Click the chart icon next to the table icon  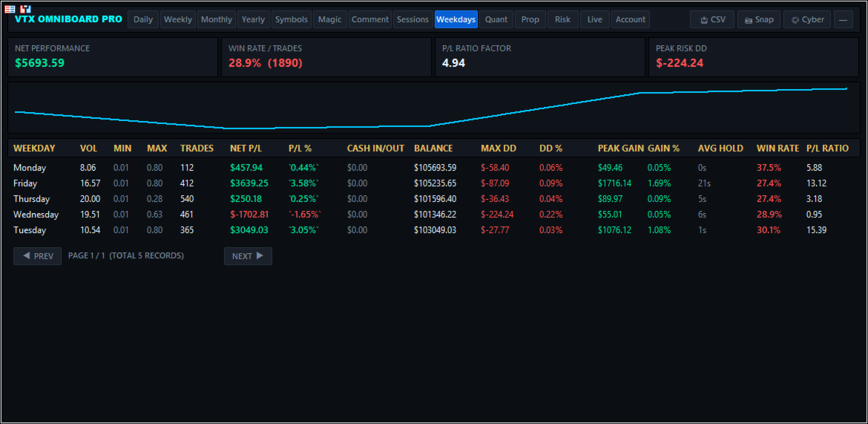click(x=25, y=9)
